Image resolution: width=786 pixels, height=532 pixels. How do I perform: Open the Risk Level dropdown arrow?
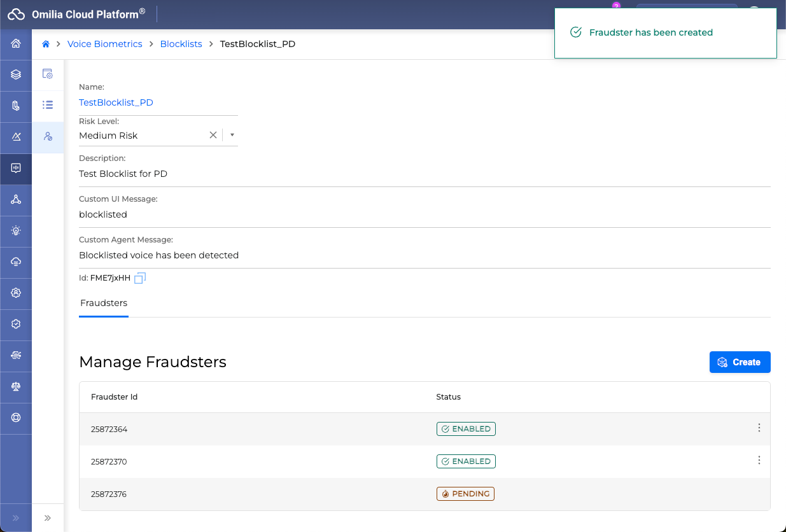click(x=232, y=135)
